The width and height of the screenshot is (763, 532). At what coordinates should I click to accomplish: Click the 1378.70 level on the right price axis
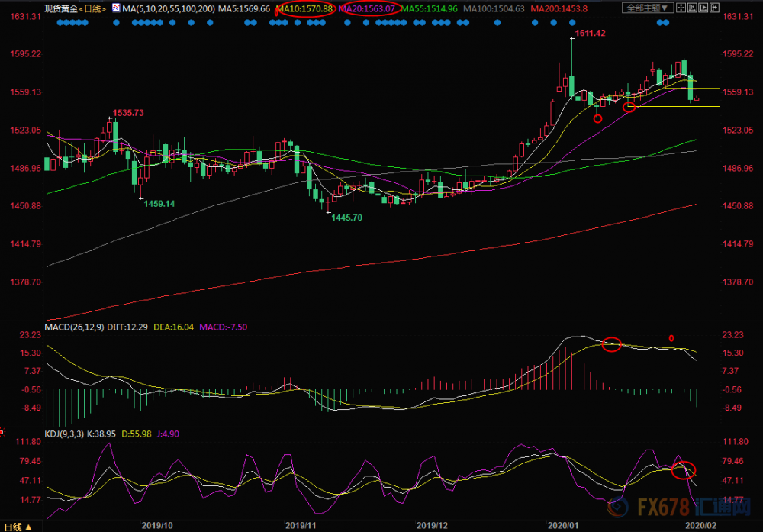click(x=738, y=282)
